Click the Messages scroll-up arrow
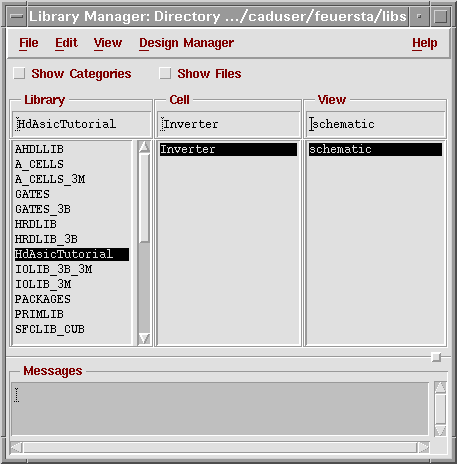Screen dimensions: 457x464 click(440, 387)
